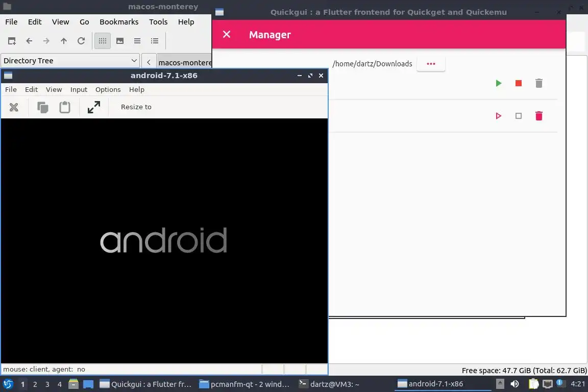
Task: Click android-7.1-x86 taskbar entry
Action: 443,384
